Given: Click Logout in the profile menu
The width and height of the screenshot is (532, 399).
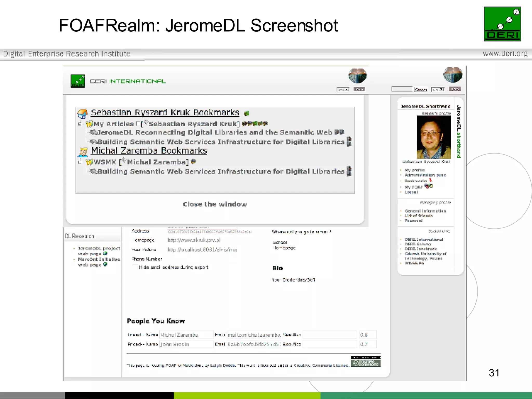Looking at the screenshot, I should pos(411,192).
